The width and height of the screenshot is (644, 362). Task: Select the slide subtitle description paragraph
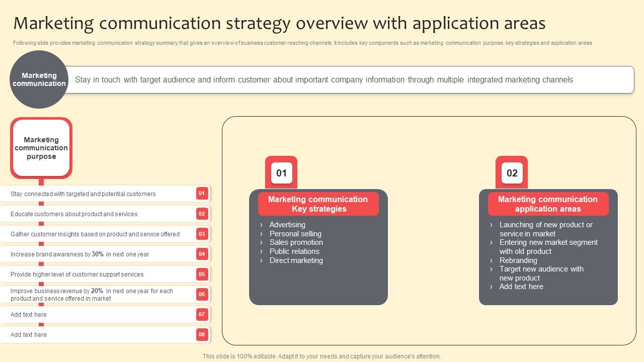302,43
